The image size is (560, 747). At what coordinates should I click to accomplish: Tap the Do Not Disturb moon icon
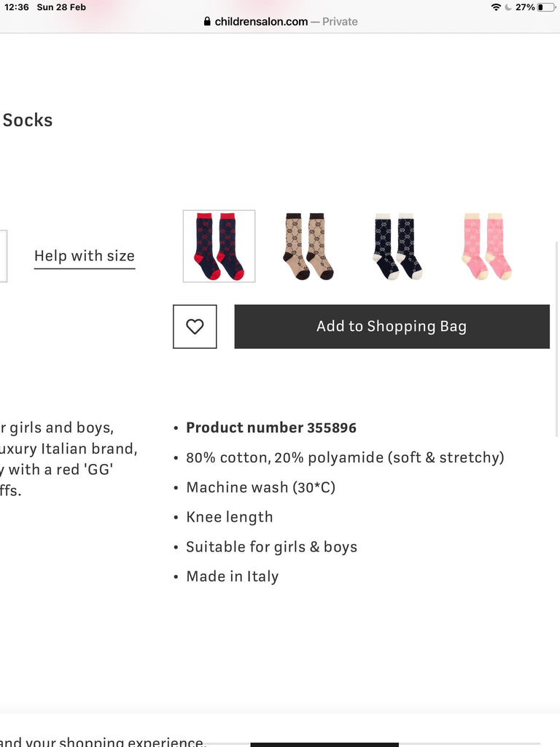(508, 7)
